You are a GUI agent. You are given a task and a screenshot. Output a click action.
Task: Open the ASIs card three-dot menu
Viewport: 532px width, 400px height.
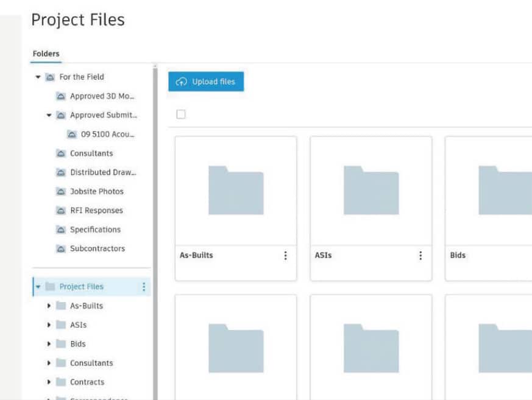pyautogui.click(x=420, y=256)
